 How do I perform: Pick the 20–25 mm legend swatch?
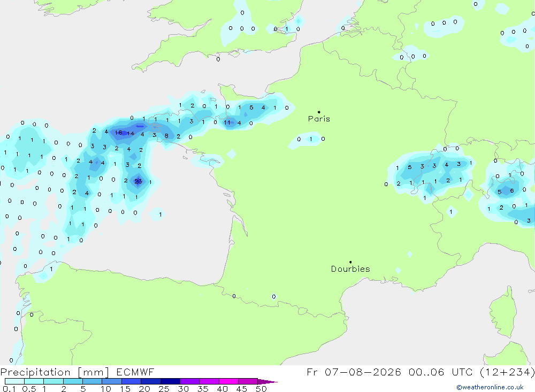pyautogui.click(x=151, y=381)
